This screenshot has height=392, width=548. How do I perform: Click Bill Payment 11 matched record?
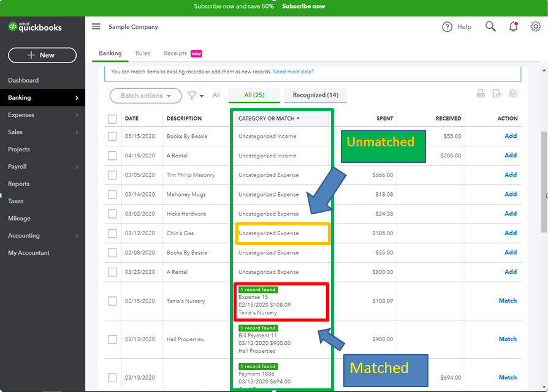[x=257, y=336]
